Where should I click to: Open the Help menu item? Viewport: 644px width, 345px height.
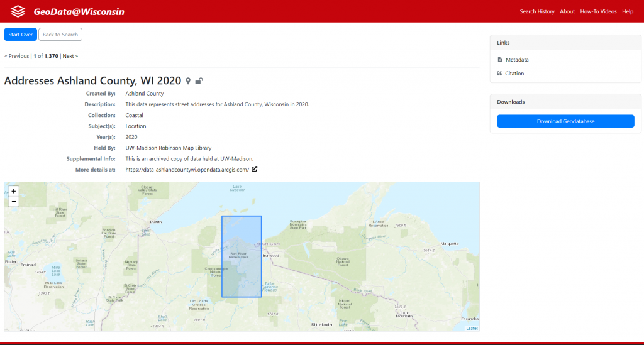(628, 11)
